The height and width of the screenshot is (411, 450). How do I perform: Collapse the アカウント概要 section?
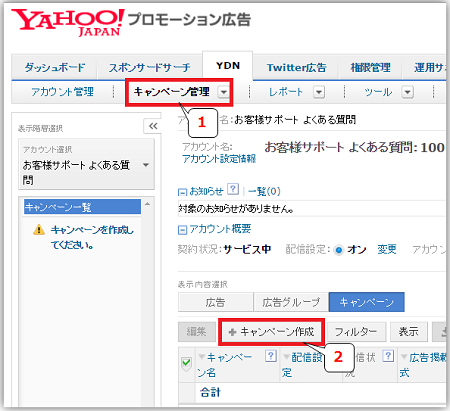(182, 230)
